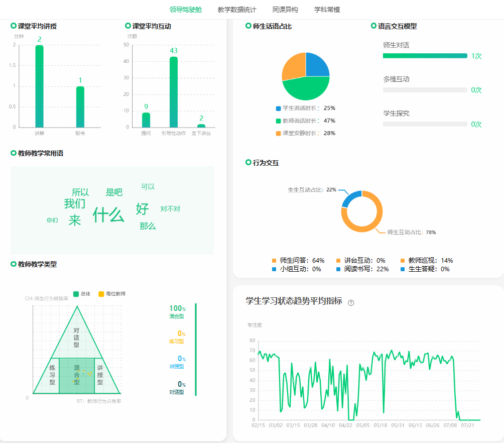Image resolution: width=504 pixels, height=443 pixels.
Task: Click the word 什么 in the word cloud
Action: (108, 215)
